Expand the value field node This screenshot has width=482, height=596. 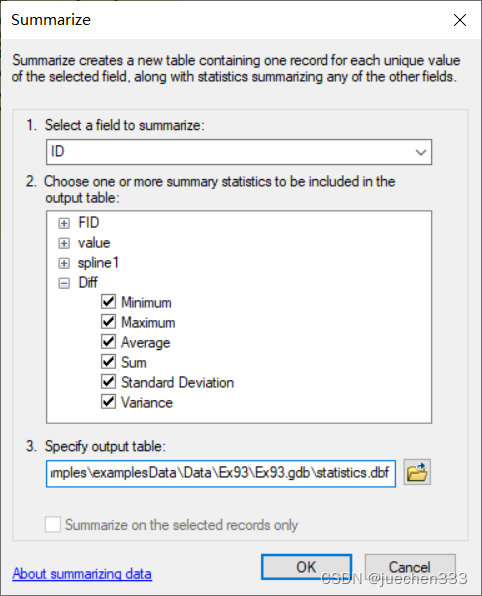64,243
